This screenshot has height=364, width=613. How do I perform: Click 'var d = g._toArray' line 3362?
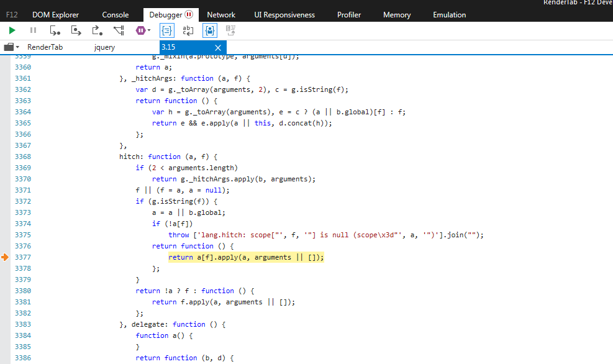click(x=242, y=89)
